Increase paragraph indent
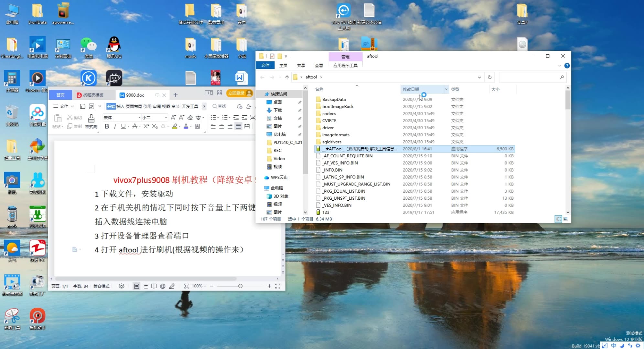Image resolution: width=644 pixels, height=349 pixels. click(244, 117)
